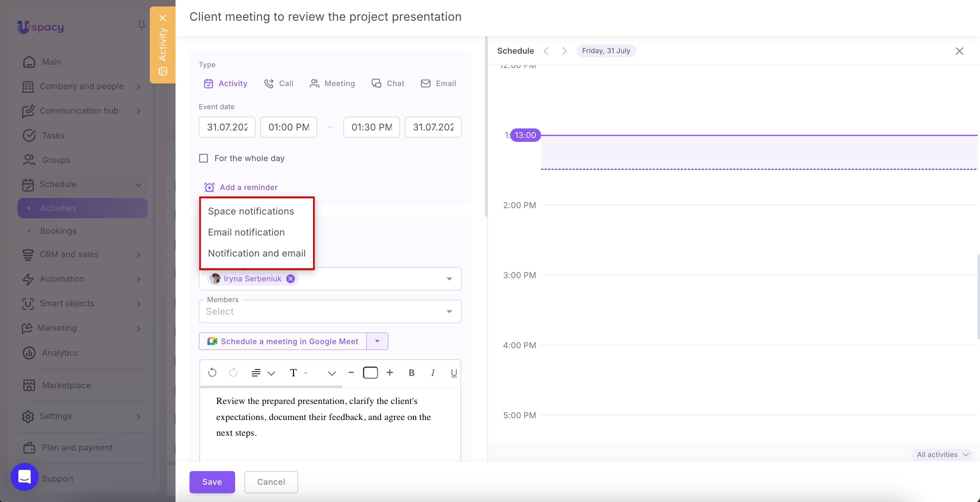Expand CRM and sales menu
This screenshot has height=502, width=980.
(138, 255)
